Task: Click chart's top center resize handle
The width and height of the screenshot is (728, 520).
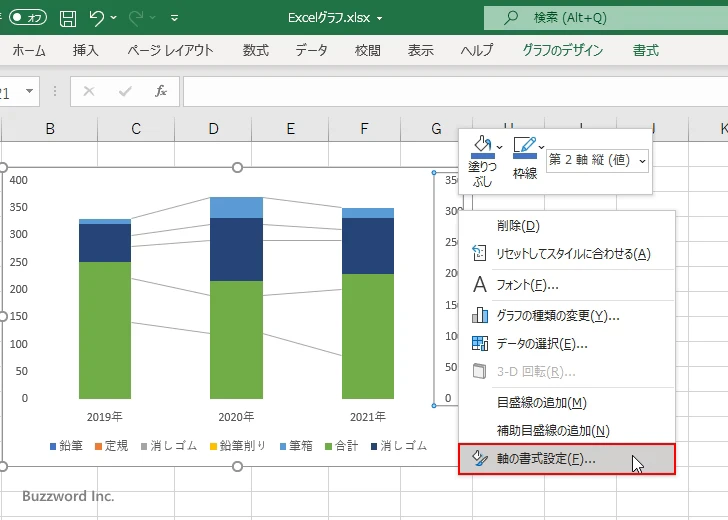Action: pyautogui.click(x=237, y=168)
